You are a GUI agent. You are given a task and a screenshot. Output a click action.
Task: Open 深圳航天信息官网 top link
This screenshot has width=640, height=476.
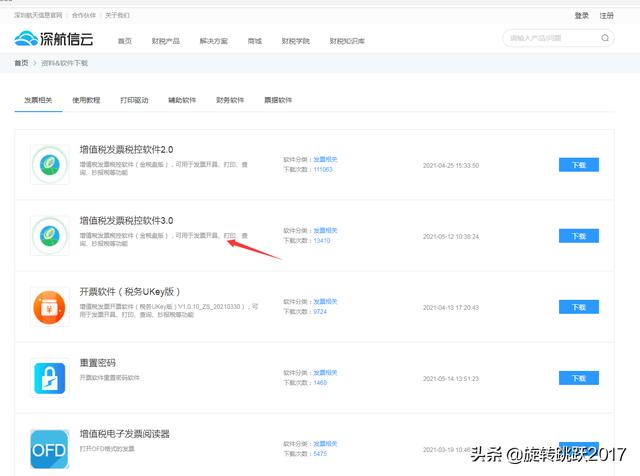pyautogui.click(x=38, y=15)
